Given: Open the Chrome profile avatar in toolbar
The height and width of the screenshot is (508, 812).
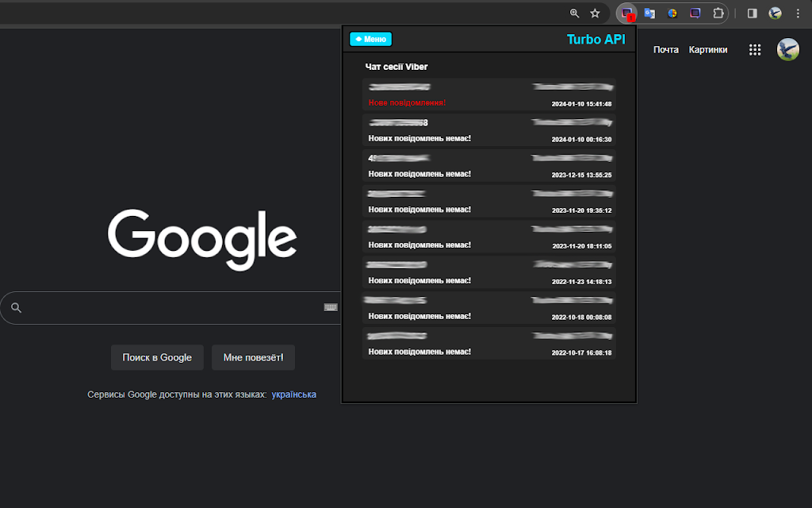Looking at the screenshot, I should 776,13.
